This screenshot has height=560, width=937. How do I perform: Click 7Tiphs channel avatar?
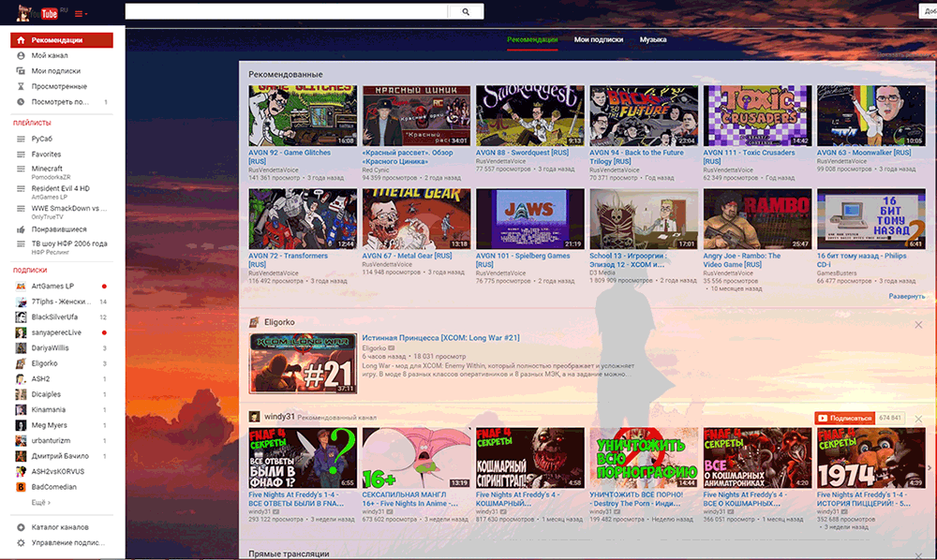(x=21, y=302)
